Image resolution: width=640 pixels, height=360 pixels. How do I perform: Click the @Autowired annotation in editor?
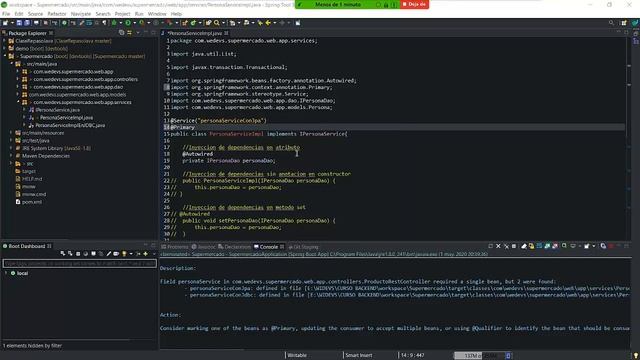[x=198, y=154]
